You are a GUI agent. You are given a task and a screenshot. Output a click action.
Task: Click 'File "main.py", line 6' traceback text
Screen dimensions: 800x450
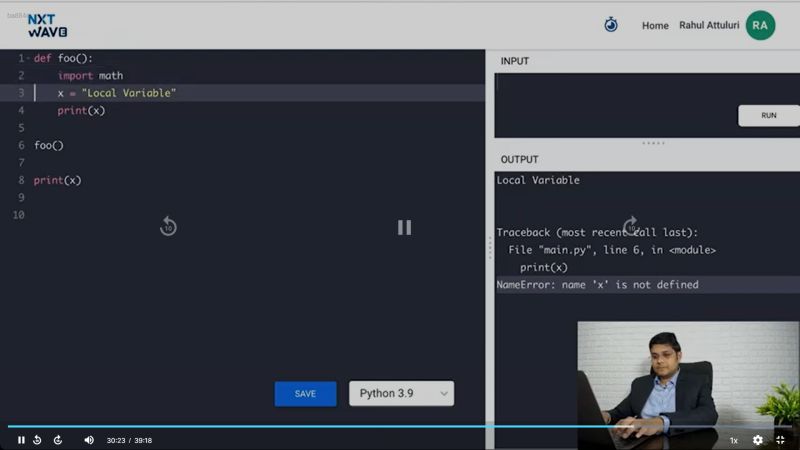click(612, 250)
